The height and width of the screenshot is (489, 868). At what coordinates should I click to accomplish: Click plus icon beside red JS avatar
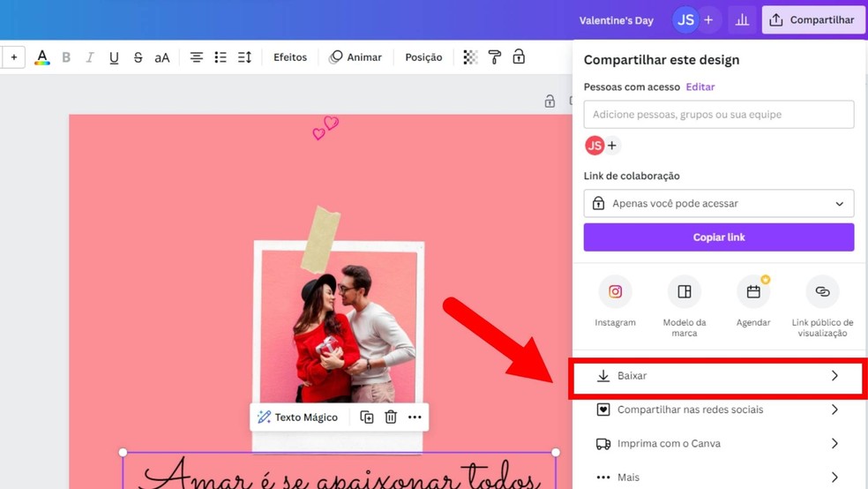611,146
